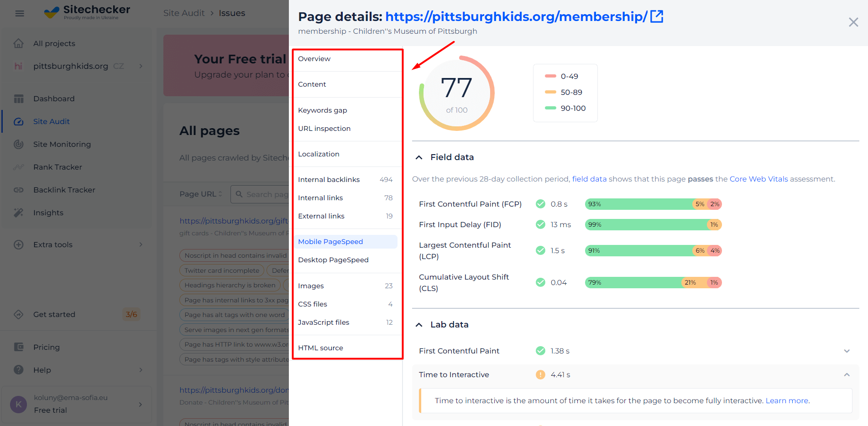Click the 77 of 100 score gauge

456,94
